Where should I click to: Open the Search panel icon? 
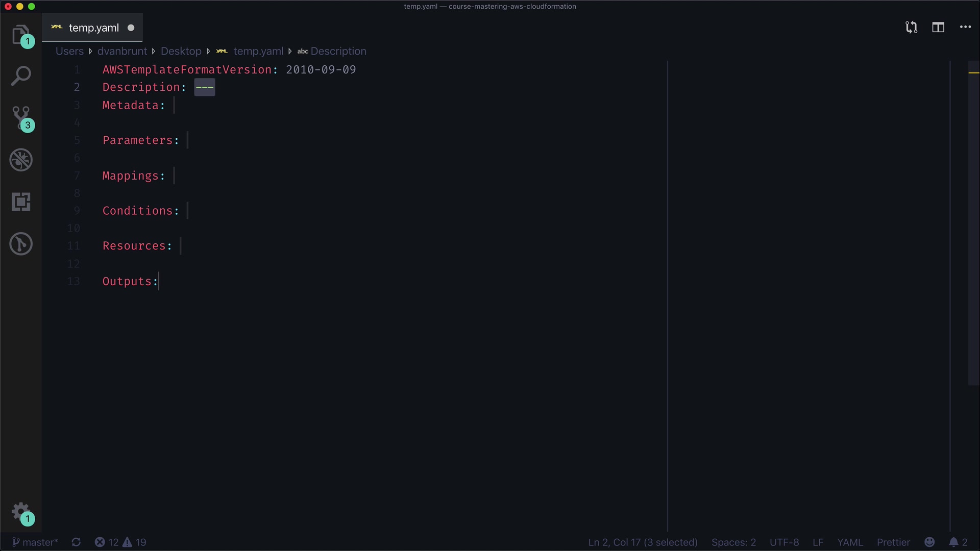(21, 76)
